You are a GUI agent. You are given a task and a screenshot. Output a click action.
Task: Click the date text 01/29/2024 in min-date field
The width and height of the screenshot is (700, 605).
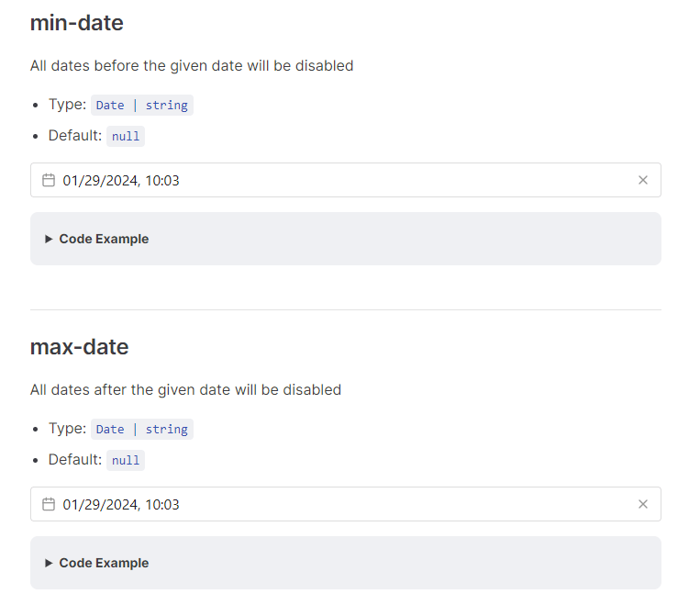click(x=100, y=181)
